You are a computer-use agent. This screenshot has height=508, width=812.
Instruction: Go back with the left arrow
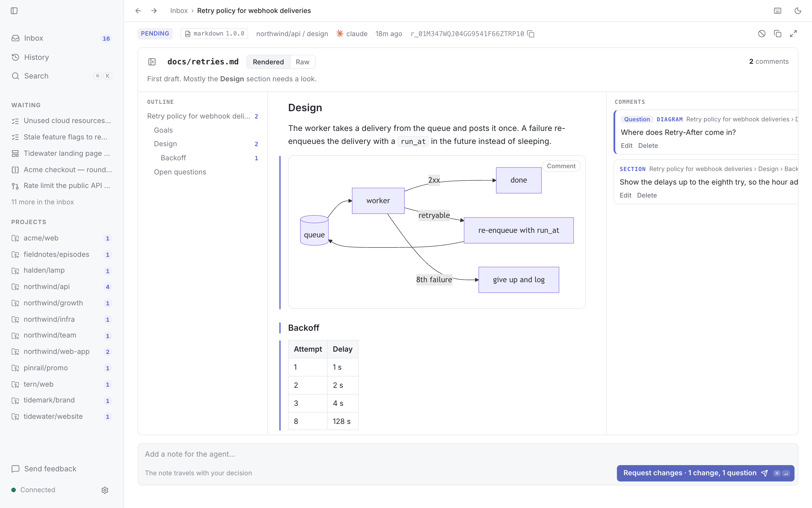click(x=138, y=11)
